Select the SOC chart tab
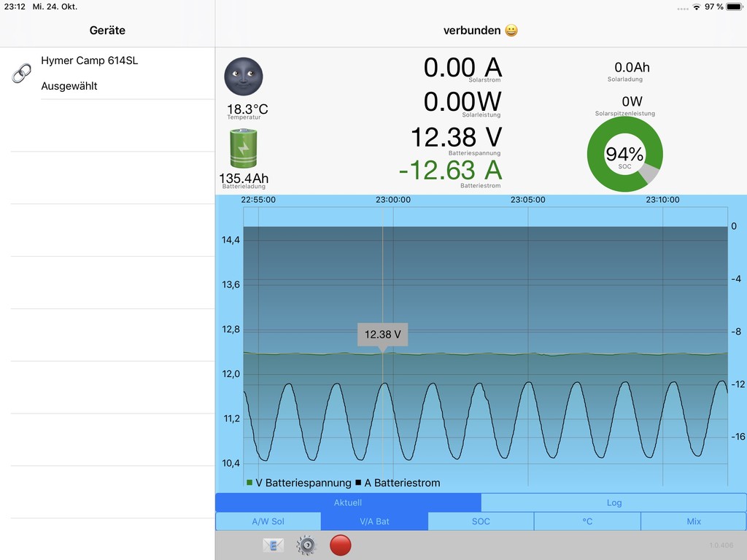Viewport: 747px width, 560px height. click(481, 521)
